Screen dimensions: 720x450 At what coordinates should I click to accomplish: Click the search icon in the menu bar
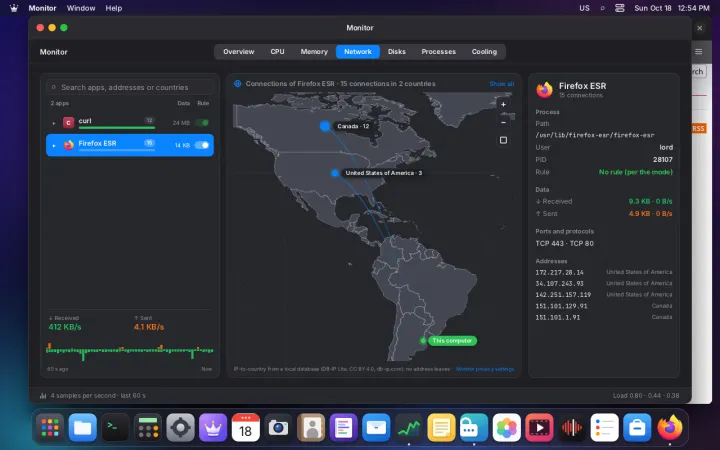602,8
